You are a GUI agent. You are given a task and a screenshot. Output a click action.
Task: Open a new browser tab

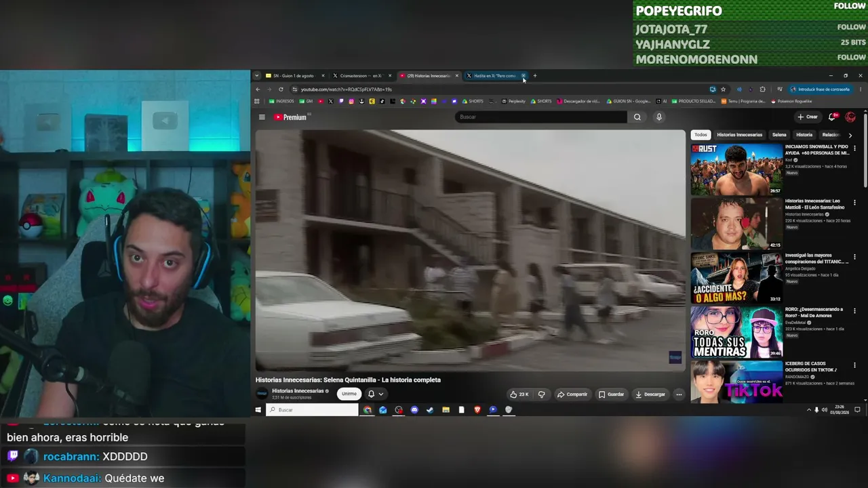(534, 76)
